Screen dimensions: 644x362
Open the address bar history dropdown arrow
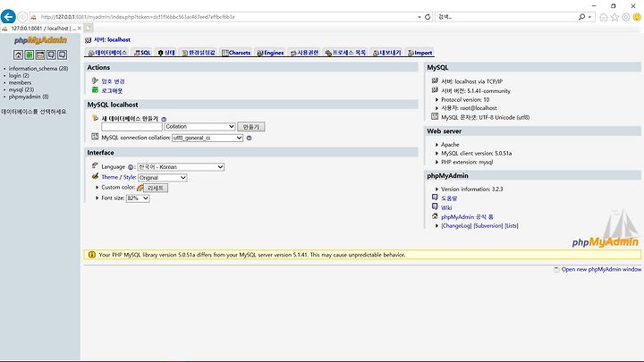pyautogui.click(x=419, y=17)
